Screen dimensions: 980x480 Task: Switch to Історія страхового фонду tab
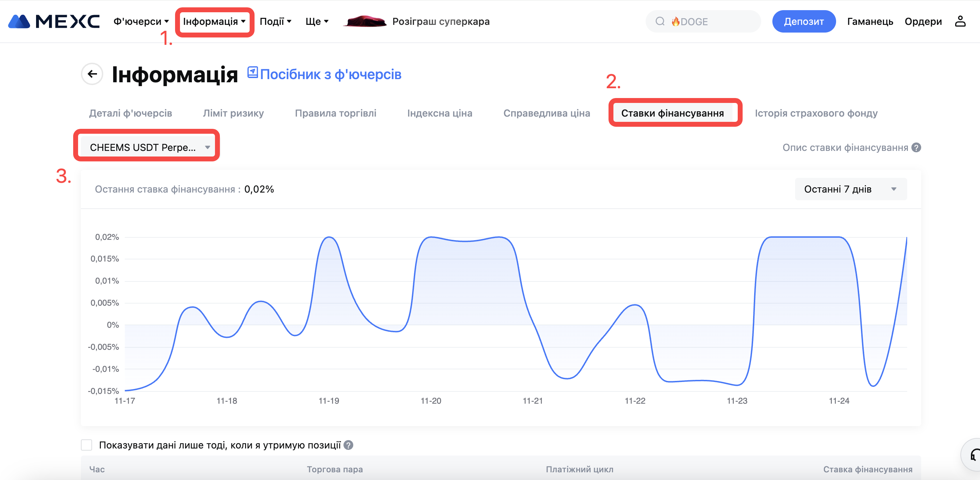pyautogui.click(x=816, y=113)
